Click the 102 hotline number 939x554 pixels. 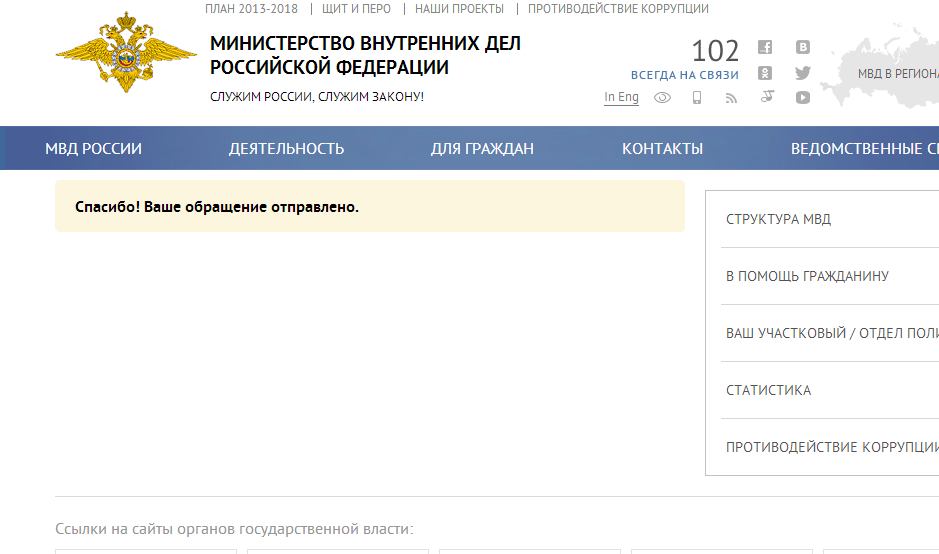point(715,51)
